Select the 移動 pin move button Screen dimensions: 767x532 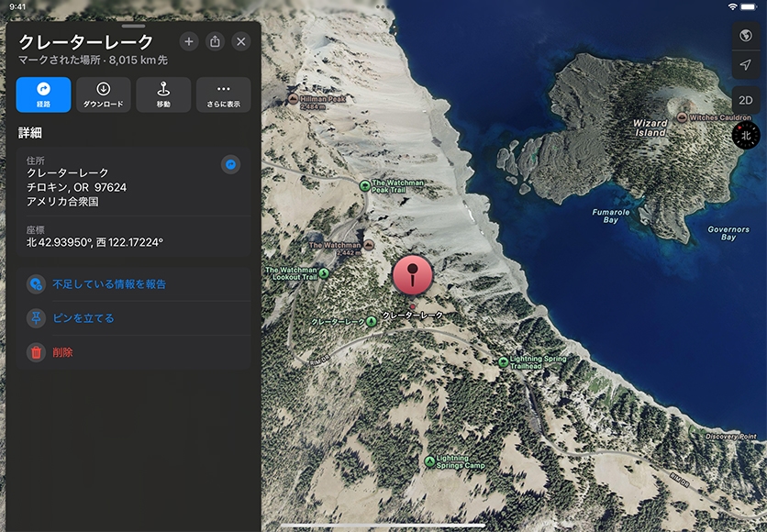tap(163, 94)
